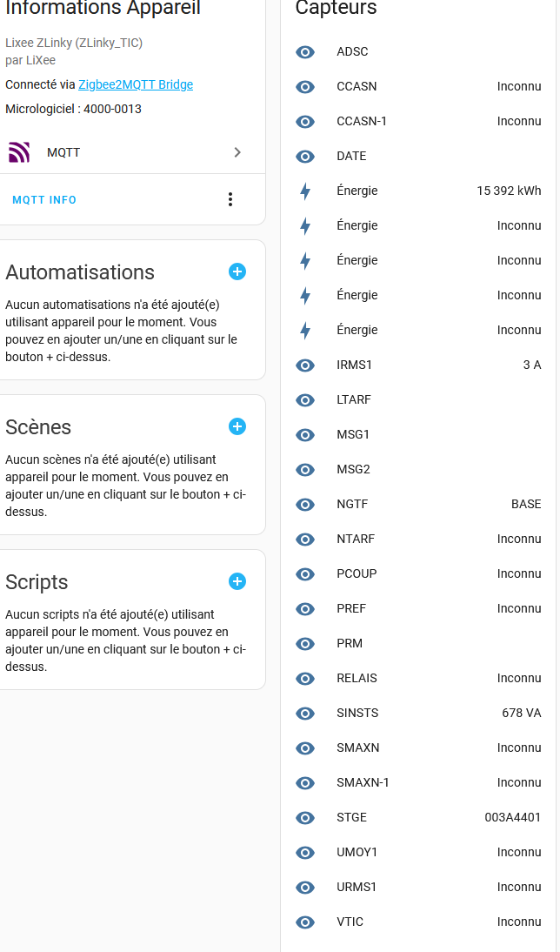
Task: Open the three-dot menu beside MQTT INFO
Action: pos(230,199)
